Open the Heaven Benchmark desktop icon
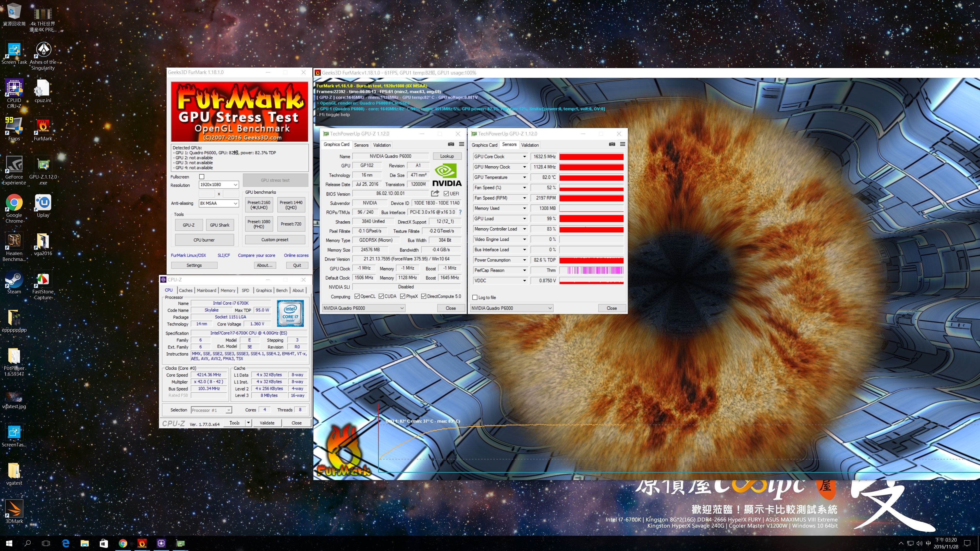 (x=14, y=247)
